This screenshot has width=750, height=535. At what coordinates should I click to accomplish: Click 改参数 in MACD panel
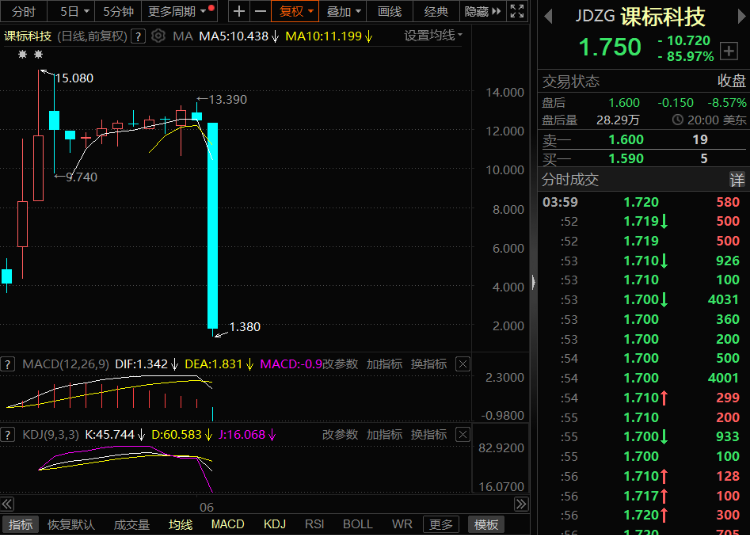(x=340, y=364)
